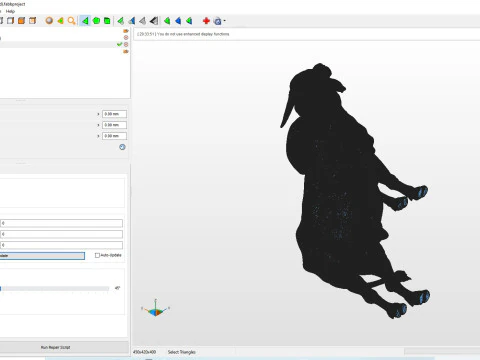Click the blue gear automatic repair icon
This screenshot has height=360, width=480.
[217, 21]
